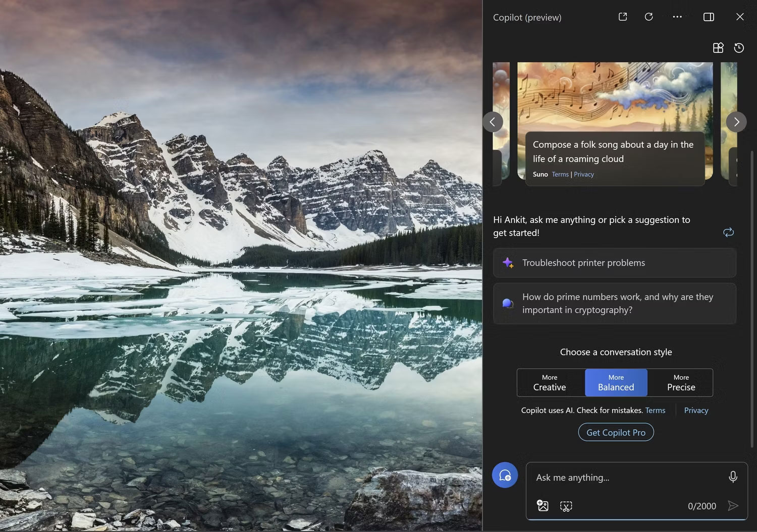
Task: Refresh the suggested prompts
Action: (x=728, y=232)
